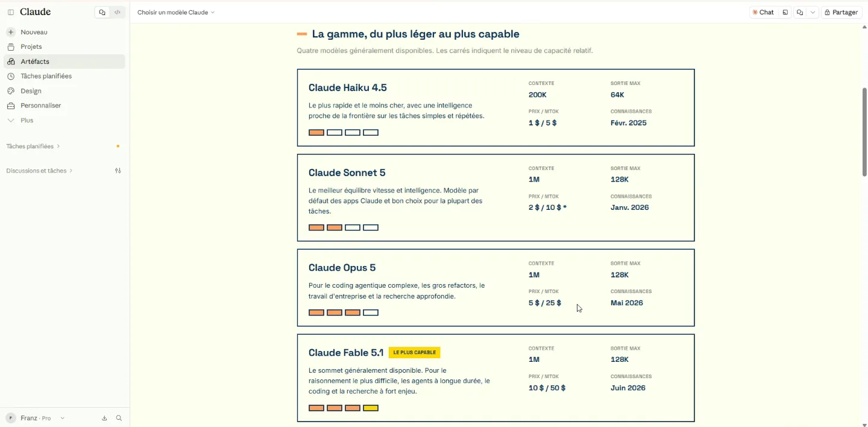Screen dimensions: 868x427
Task: Click the Opus price '5 $ / 25 $'
Action: pos(545,303)
